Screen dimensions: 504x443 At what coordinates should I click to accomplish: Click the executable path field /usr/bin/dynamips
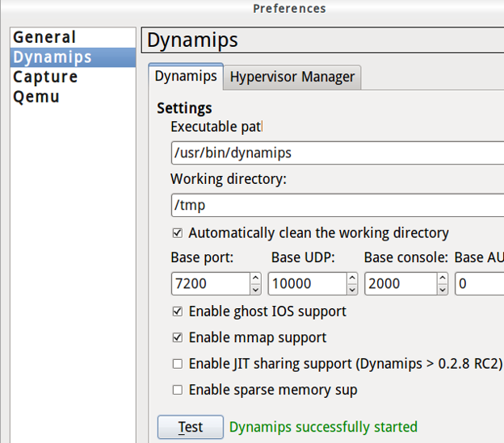pos(338,153)
